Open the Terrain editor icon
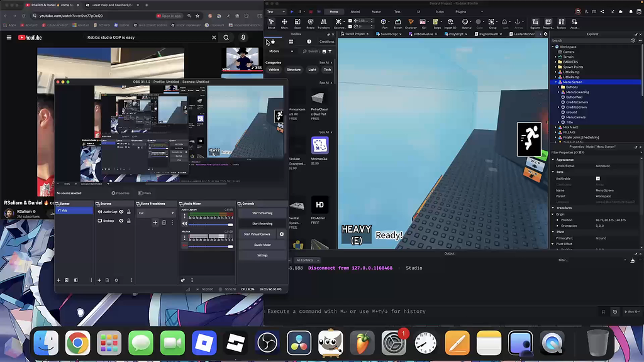Viewport: 644px width, 362px height. coord(397,22)
